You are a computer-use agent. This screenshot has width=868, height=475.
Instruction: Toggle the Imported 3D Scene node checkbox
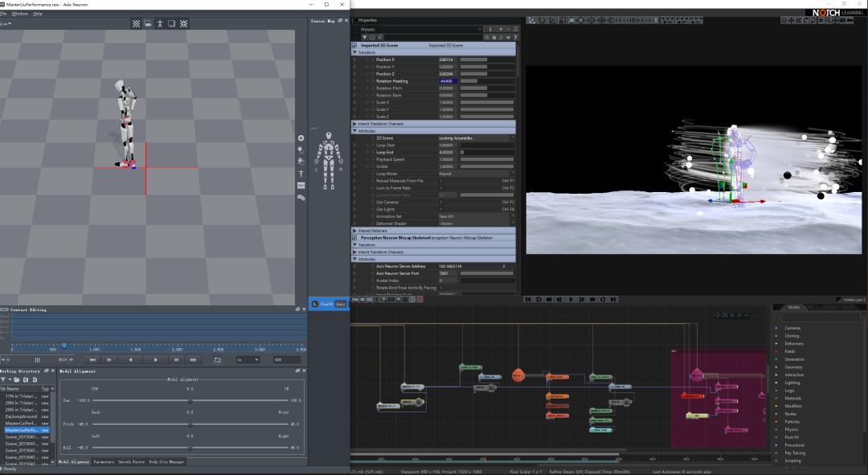tap(355, 45)
